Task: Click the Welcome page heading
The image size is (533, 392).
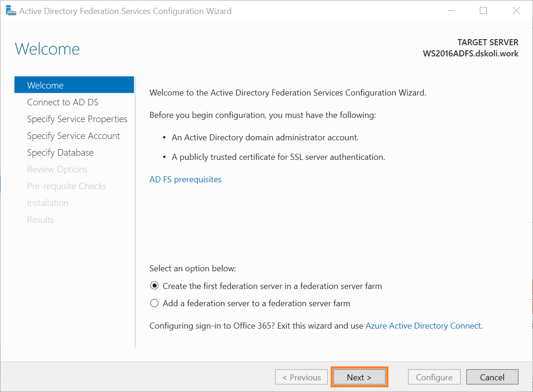Action: click(x=47, y=49)
